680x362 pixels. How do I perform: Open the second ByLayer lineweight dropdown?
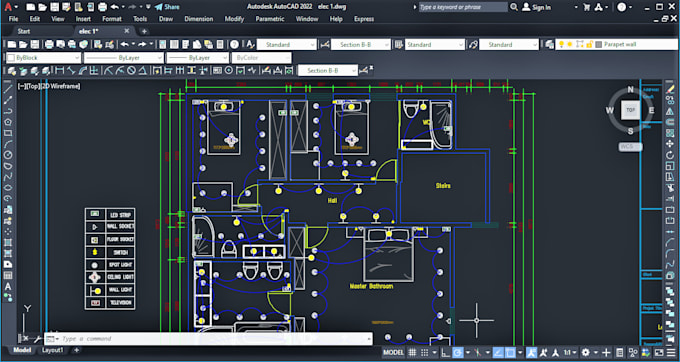(x=197, y=58)
